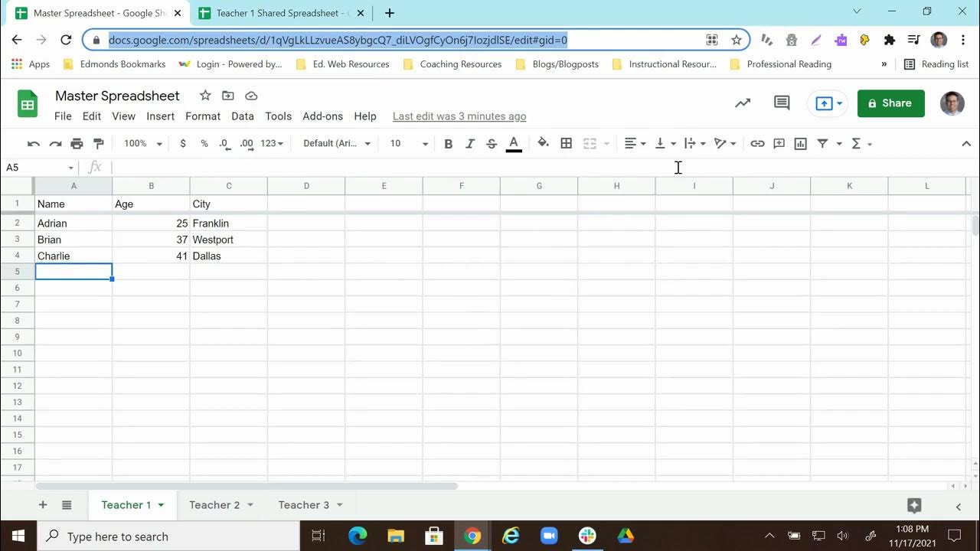Add a new sheet with plus

pyautogui.click(x=43, y=505)
